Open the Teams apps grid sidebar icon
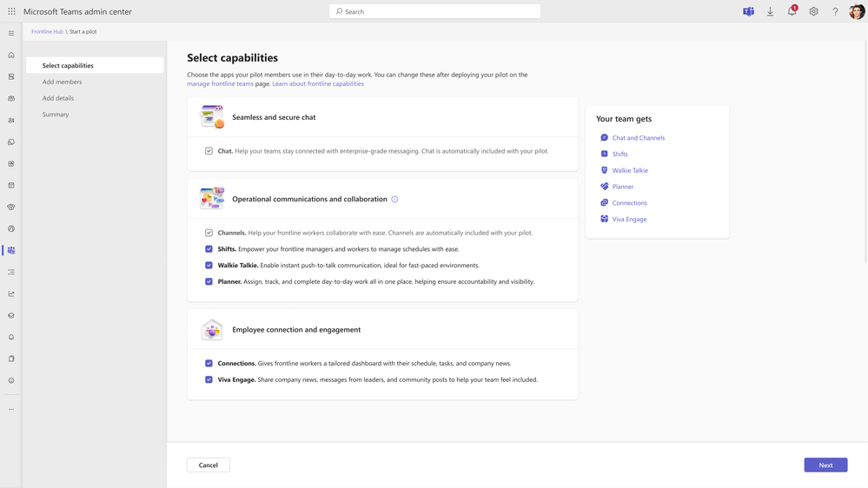868x488 pixels. (x=11, y=164)
